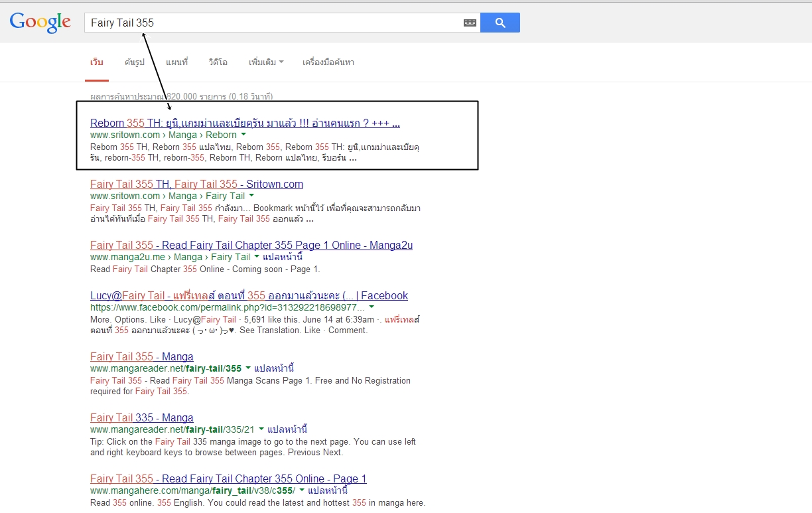Translate the mangareader fairy-tail/335/21 page
The height and width of the screenshot is (513, 812).
click(x=287, y=429)
